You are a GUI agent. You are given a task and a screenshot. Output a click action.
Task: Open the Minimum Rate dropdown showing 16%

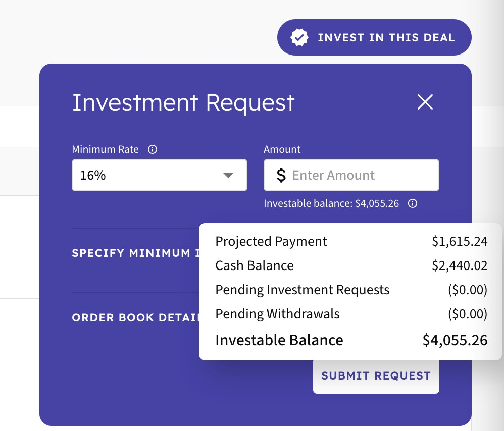click(x=160, y=175)
